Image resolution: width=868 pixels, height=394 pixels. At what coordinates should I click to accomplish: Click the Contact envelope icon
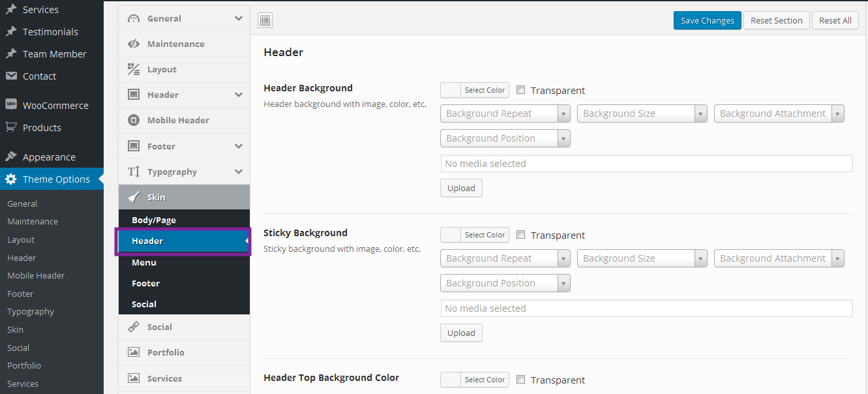pos(11,76)
